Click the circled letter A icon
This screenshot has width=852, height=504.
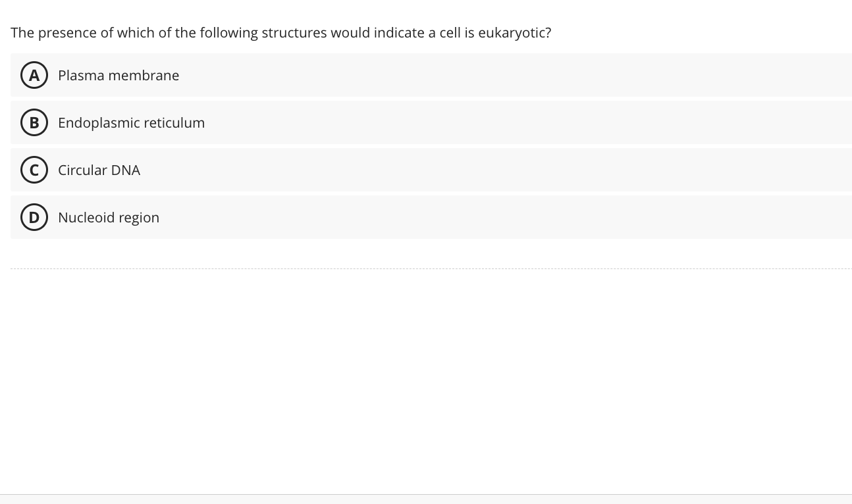pyautogui.click(x=34, y=75)
